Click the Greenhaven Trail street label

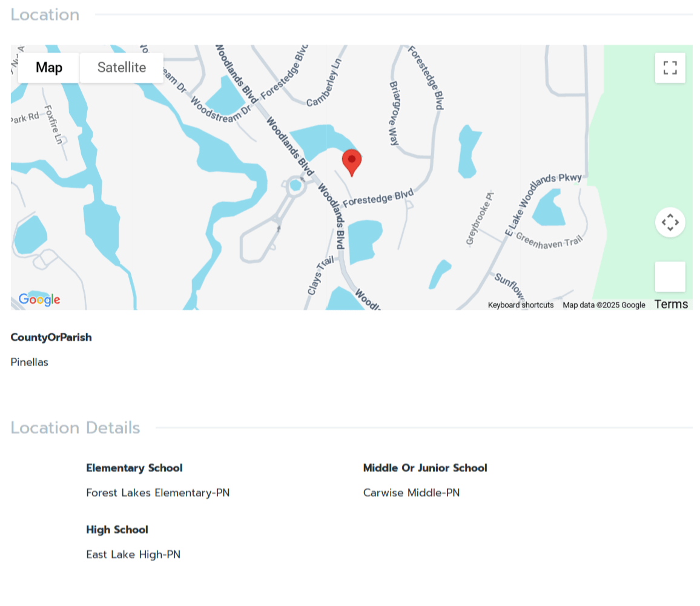pyautogui.click(x=549, y=239)
